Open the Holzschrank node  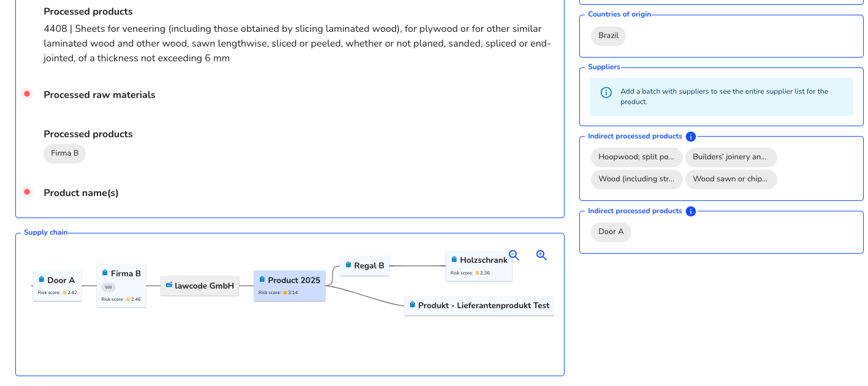coord(479,266)
